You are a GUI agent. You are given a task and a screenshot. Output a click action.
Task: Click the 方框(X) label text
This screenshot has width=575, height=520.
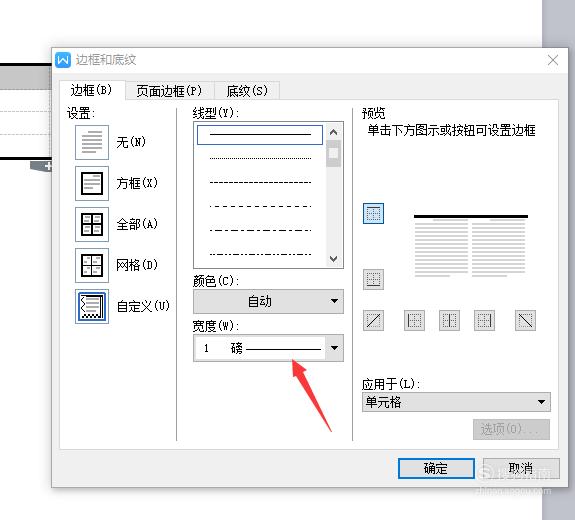137,183
